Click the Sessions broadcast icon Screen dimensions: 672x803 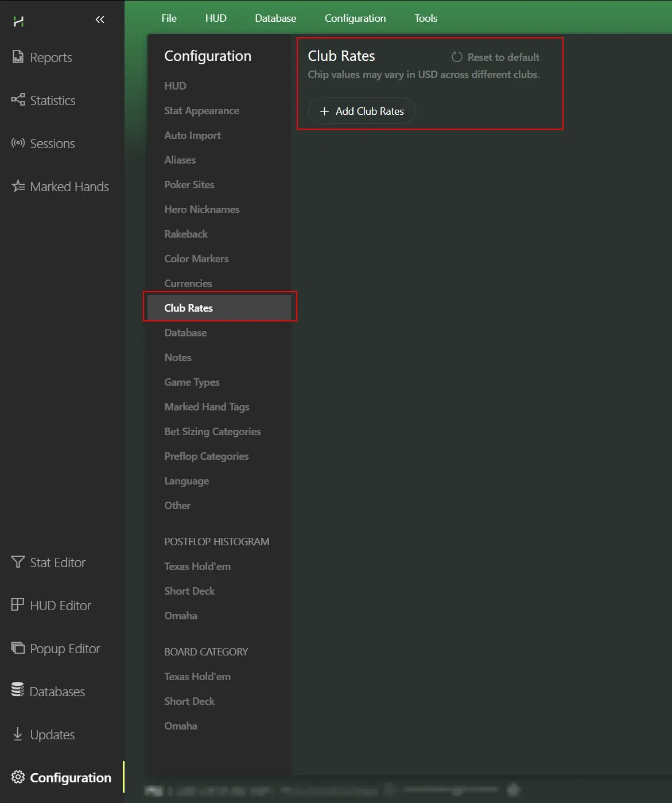pos(18,143)
